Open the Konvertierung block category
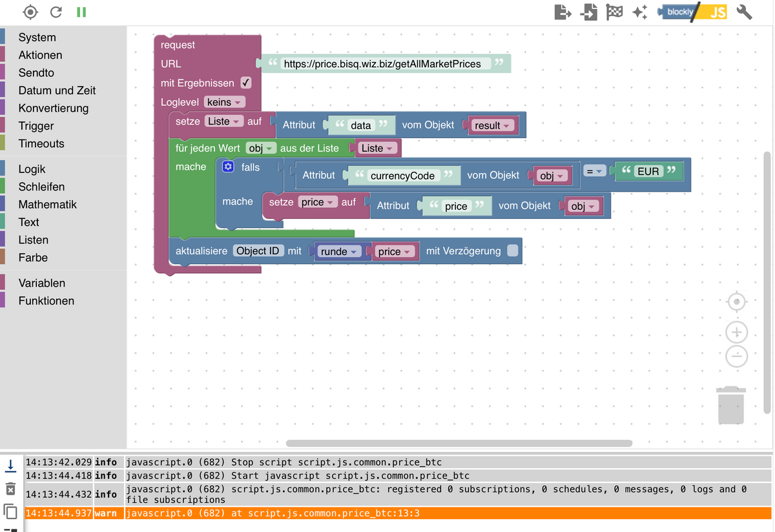This screenshot has width=775, height=532. (x=54, y=108)
